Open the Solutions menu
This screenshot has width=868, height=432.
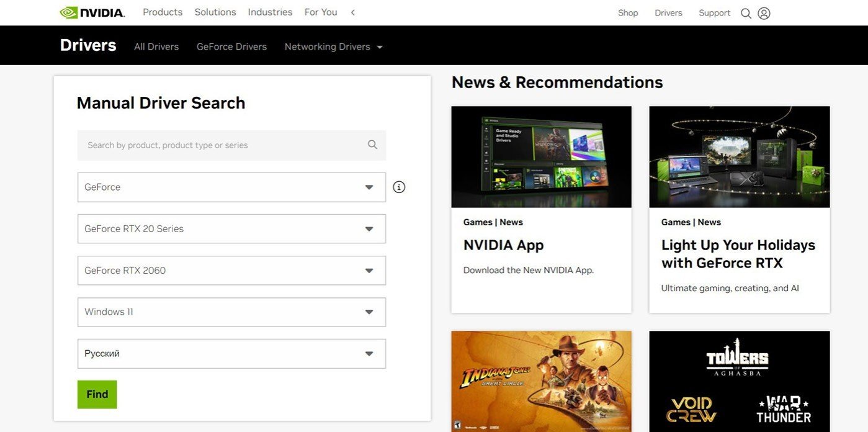(x=215, y=12)
